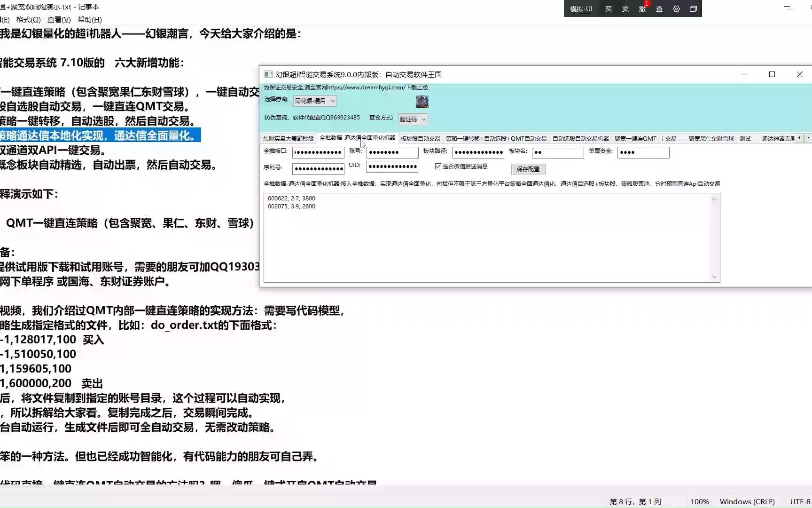
Task: Open Notepad 格式(O) menu
Action: [x=28, y=20]
